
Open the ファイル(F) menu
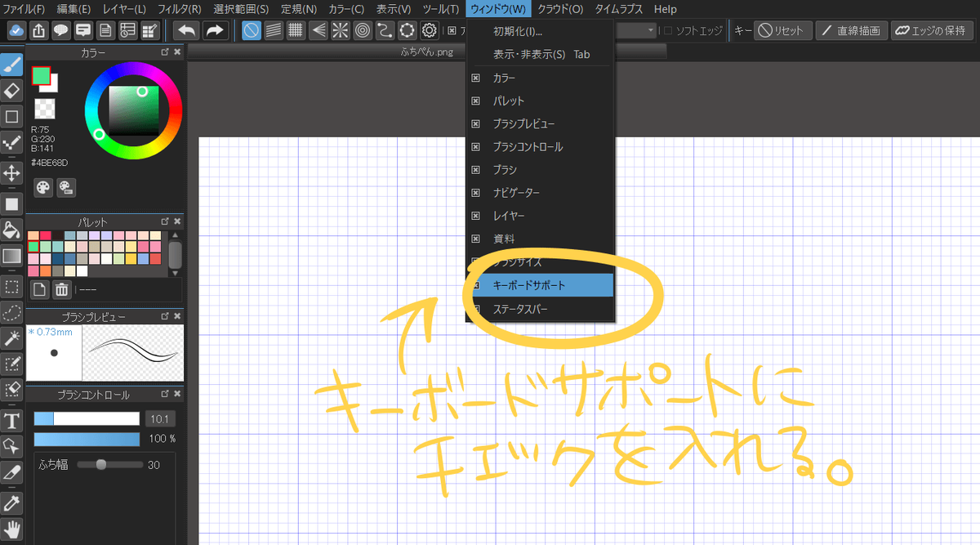25,9
